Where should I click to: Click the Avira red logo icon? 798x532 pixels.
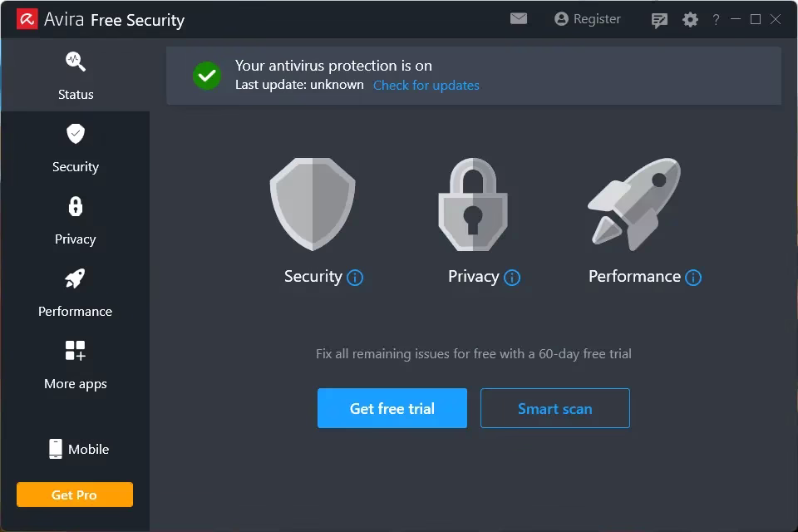[x=26, y=19]
